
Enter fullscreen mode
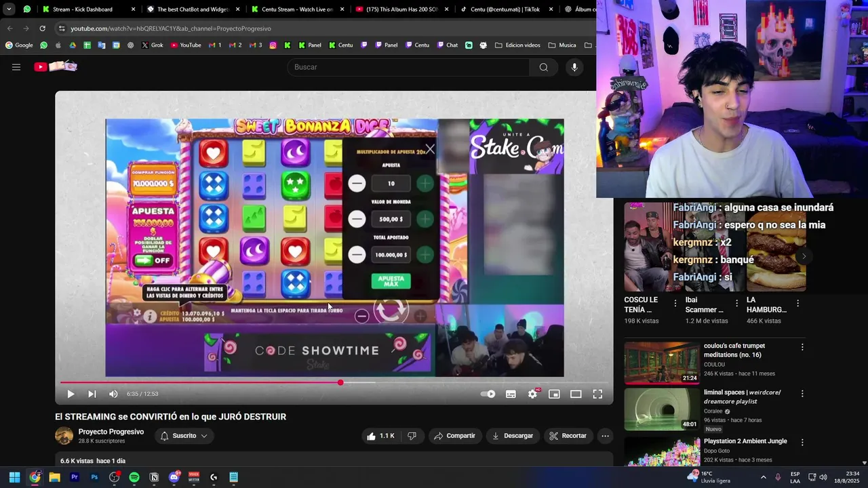[597, 394]
